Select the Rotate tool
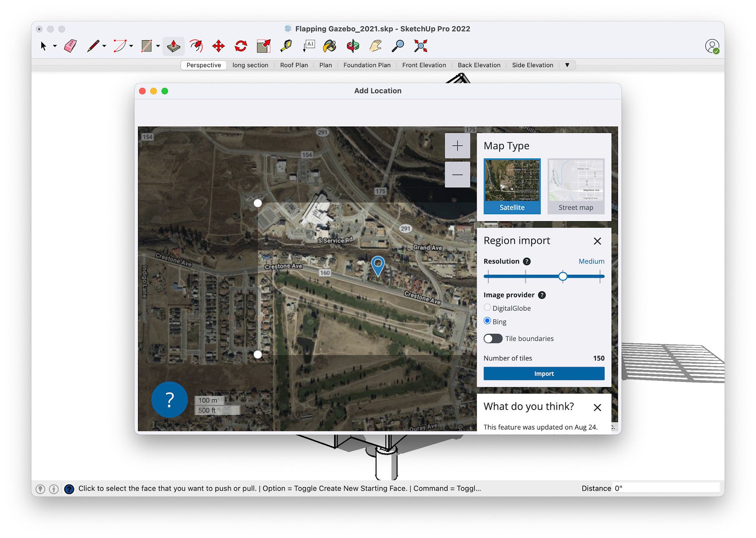Viewport: 756px width, 538px height. coord(241,46)
